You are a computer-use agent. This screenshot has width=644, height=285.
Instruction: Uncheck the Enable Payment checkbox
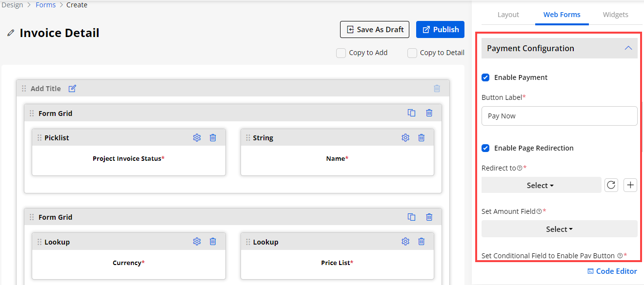click(x=485, y=77)
